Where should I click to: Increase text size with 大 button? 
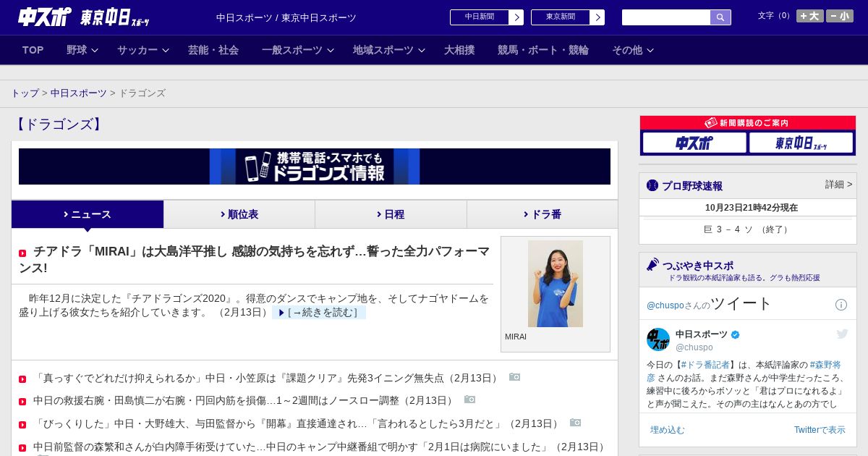(810, 16)
